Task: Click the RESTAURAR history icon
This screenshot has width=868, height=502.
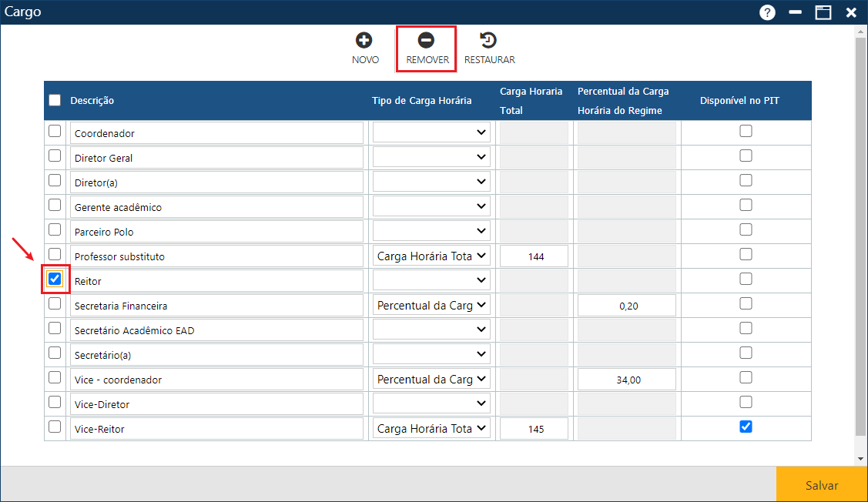Action: tap(488, 41)
